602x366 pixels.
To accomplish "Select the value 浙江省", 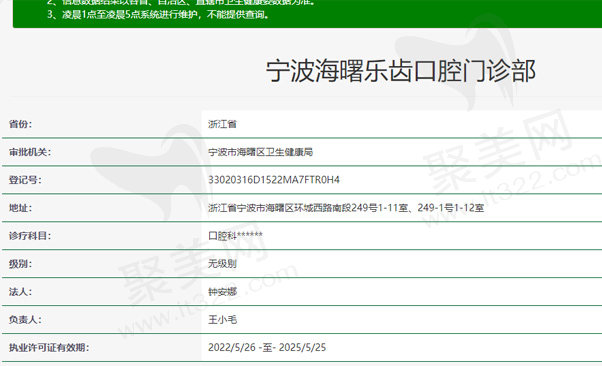I will click(222, 124).
